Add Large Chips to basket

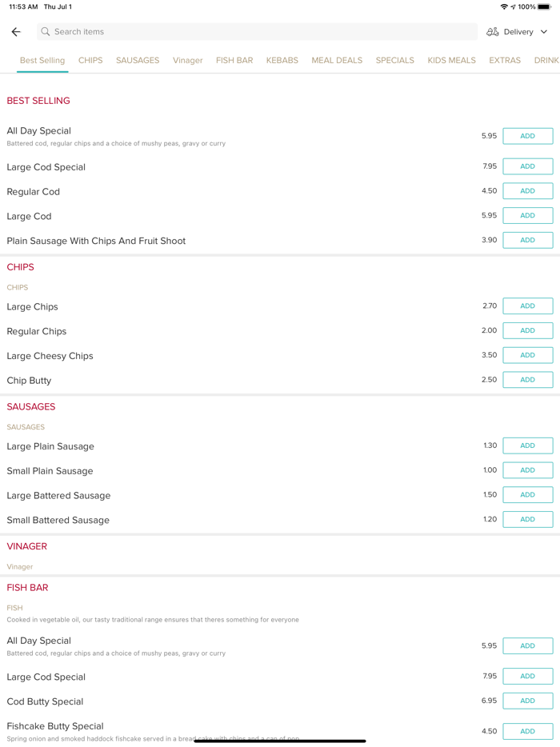(x=527, y=306)
